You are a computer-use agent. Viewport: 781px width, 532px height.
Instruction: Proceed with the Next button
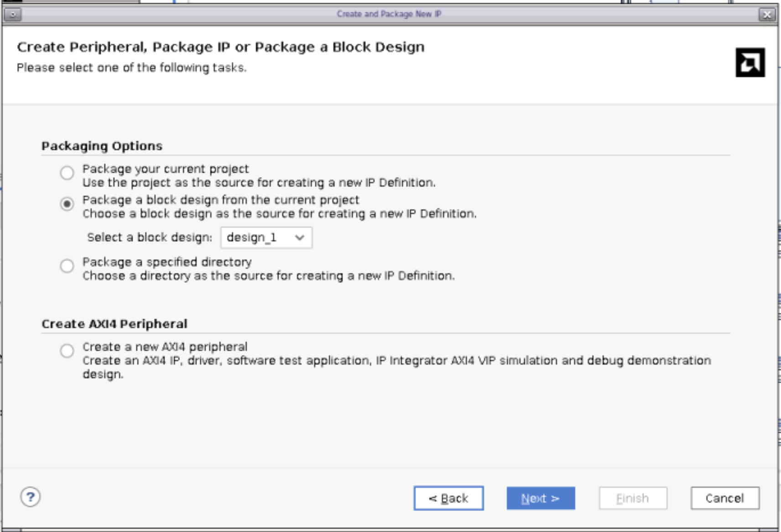click(x=541, y=498)
